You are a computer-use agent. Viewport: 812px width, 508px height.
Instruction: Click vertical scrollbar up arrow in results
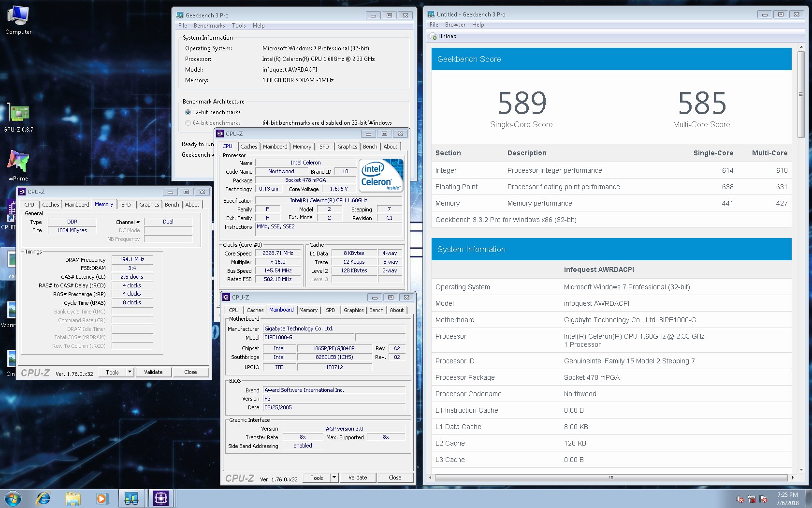[801, 47]
